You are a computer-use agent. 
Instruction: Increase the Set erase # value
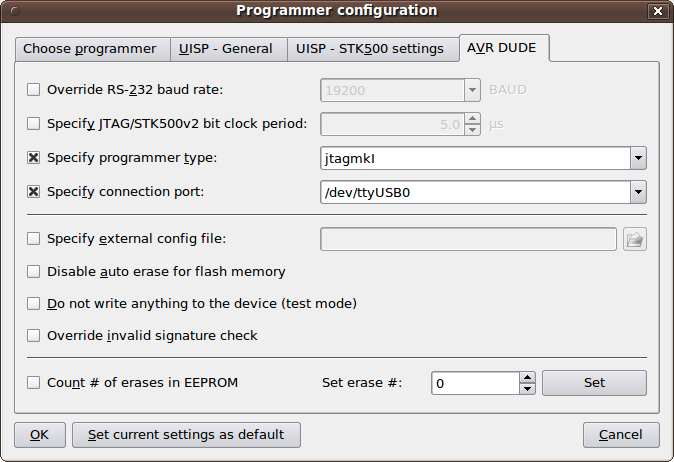click(528, 377)
